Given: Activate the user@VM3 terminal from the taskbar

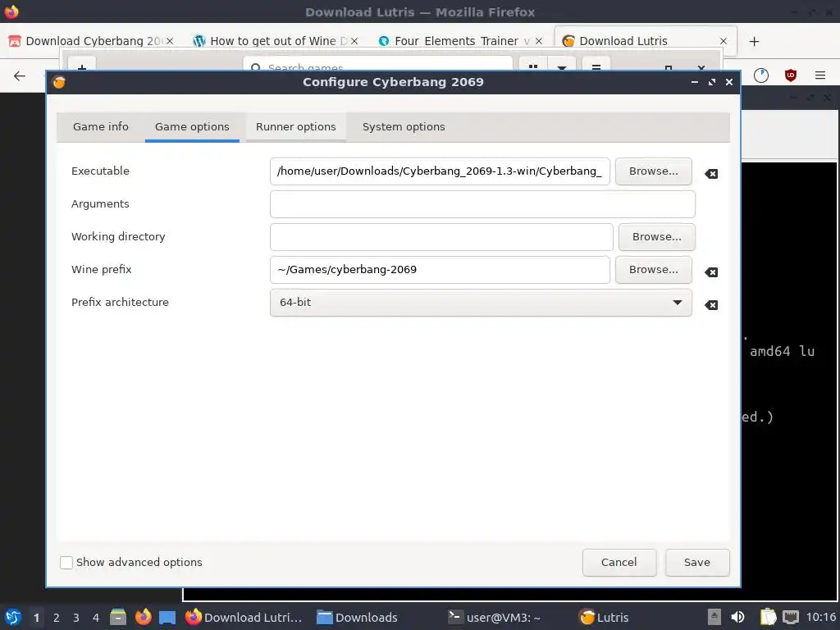Looking at the screenshot, I should (495, 617).
